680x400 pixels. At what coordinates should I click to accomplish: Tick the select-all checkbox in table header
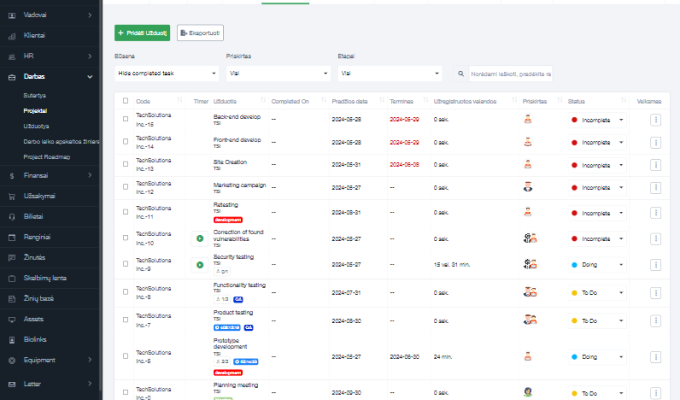click(x=125, y=101)
